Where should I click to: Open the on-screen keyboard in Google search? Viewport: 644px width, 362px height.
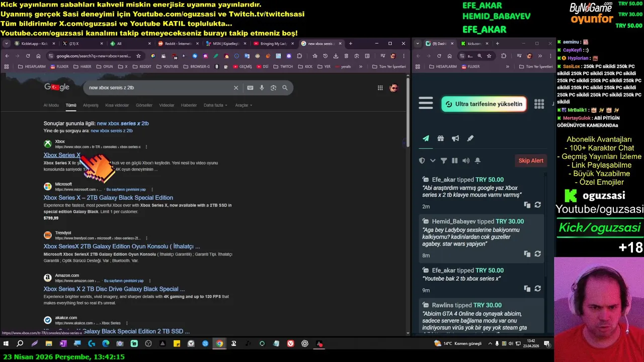[250, 87]
